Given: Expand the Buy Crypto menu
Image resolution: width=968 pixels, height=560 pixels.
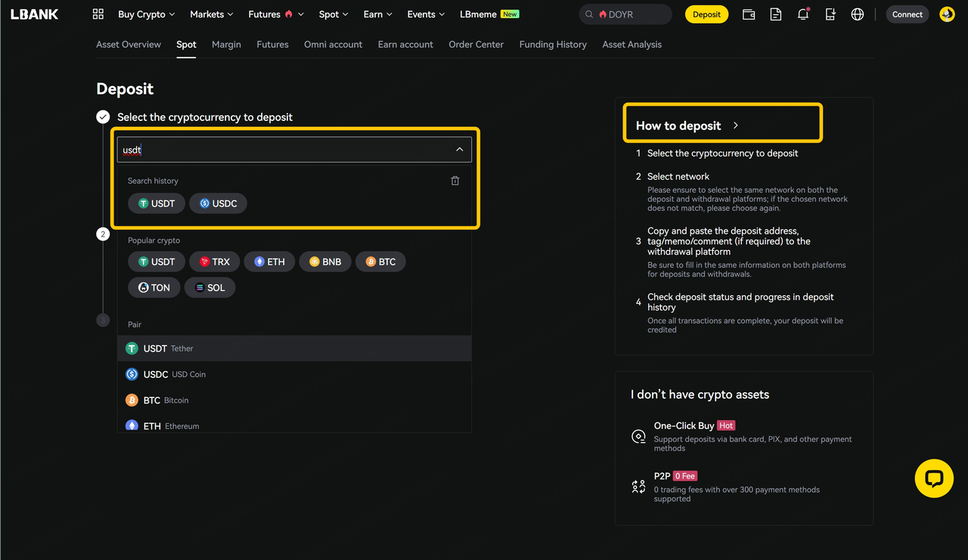Looking at the screenshot, I should [x=146, y=14].
